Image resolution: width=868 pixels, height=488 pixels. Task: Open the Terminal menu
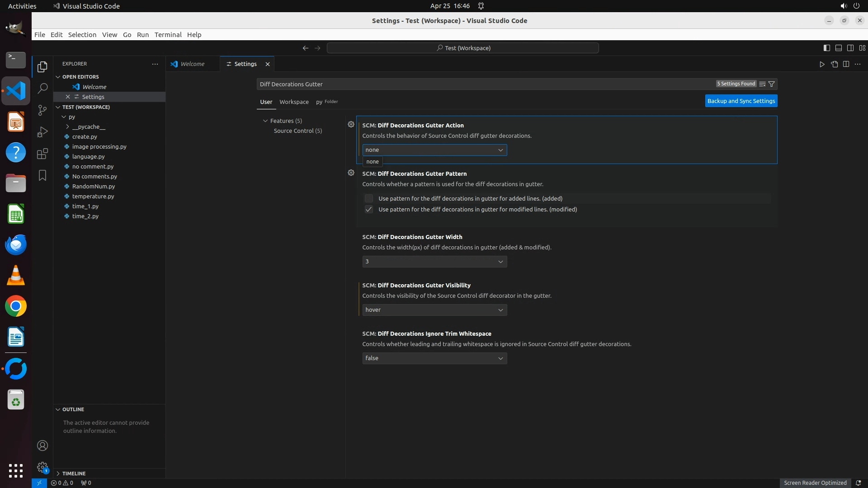[x=168, y=35]
